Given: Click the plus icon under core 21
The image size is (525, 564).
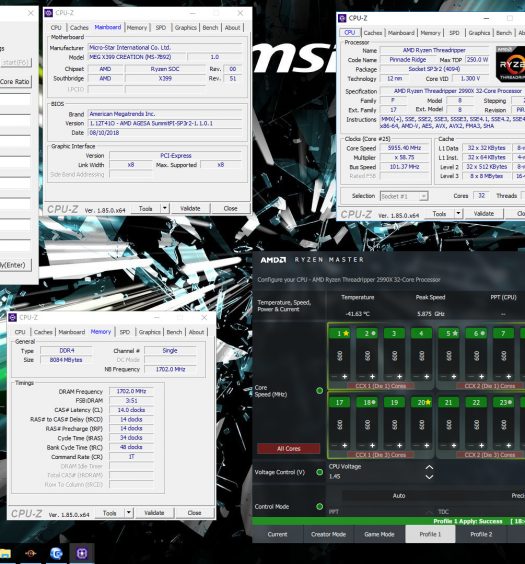Looking at the screenshot, I should [x=454, y=445].
